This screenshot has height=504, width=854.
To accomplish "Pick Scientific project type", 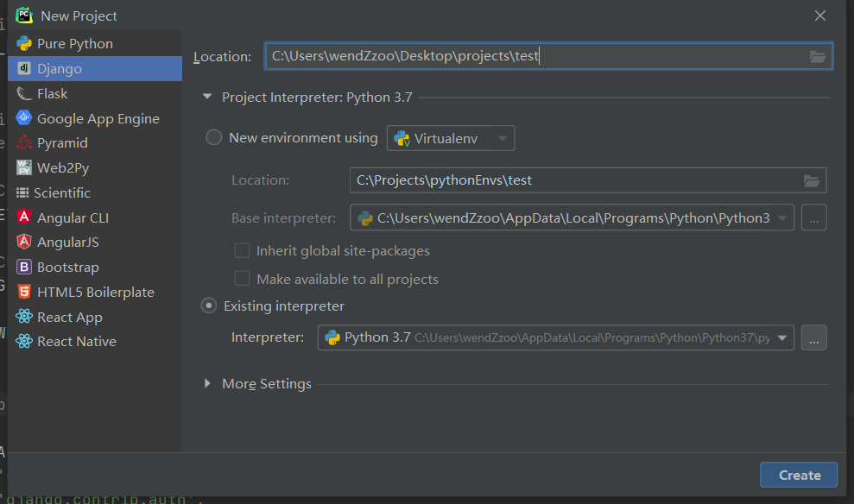I will [x=95, y=192].
